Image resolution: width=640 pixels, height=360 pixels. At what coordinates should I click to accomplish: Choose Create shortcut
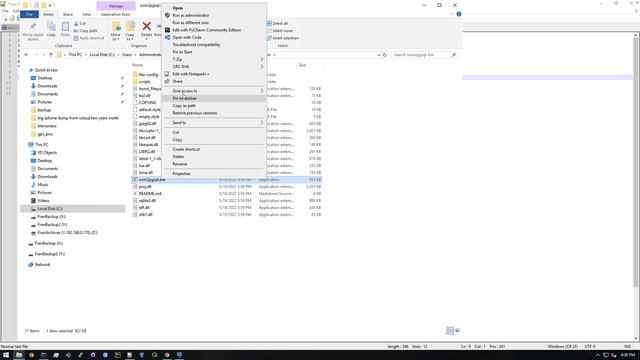[x=214, y=149]
